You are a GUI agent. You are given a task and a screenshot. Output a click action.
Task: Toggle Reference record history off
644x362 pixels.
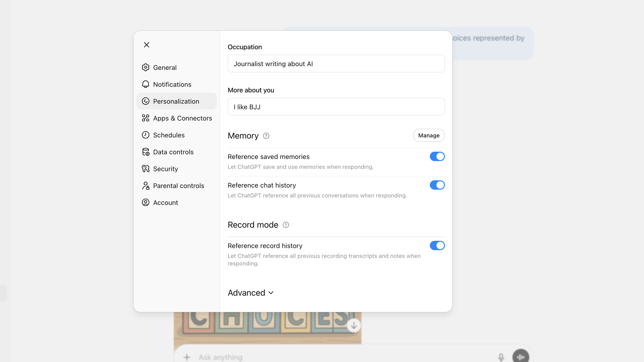(x=437, y=245)
